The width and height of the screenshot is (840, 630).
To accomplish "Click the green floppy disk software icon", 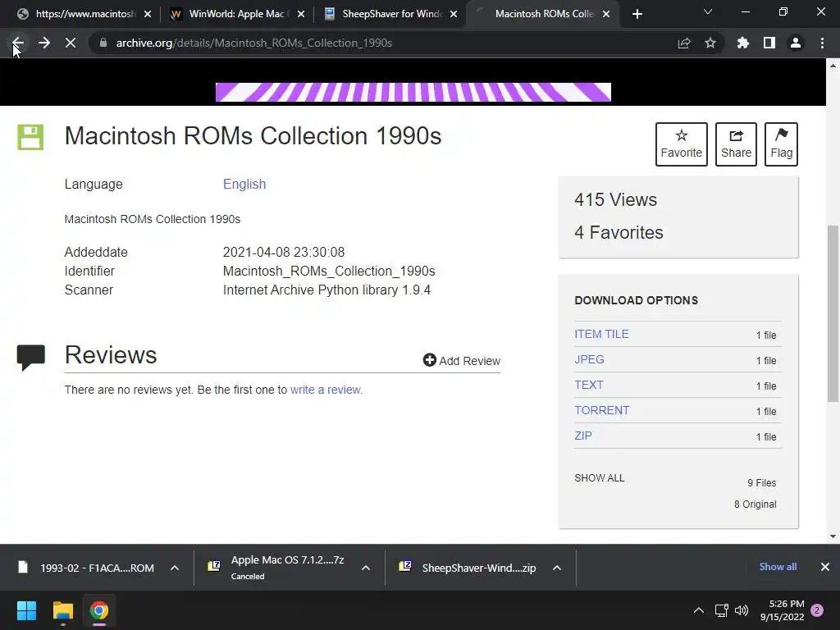I will pos(30,137).
